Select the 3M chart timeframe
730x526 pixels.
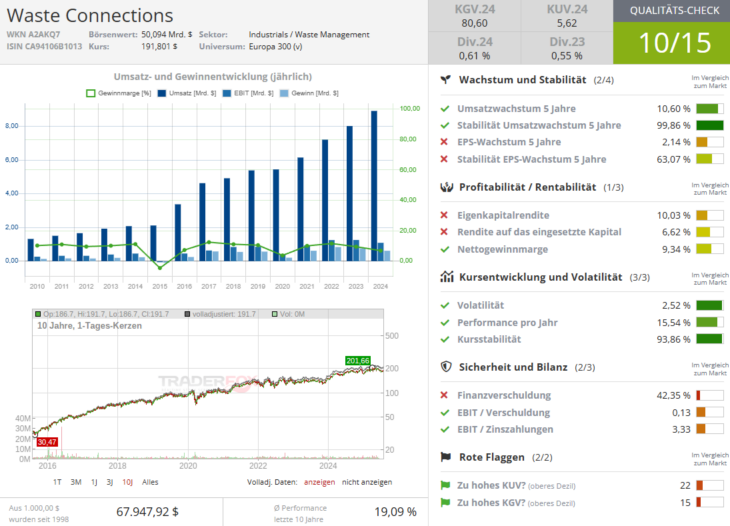(x=76, y=482)
